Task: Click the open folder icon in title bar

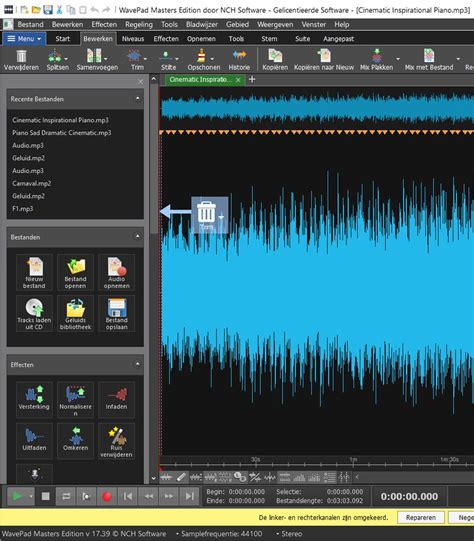Action: pyautogui.click(x=36, y=10)
